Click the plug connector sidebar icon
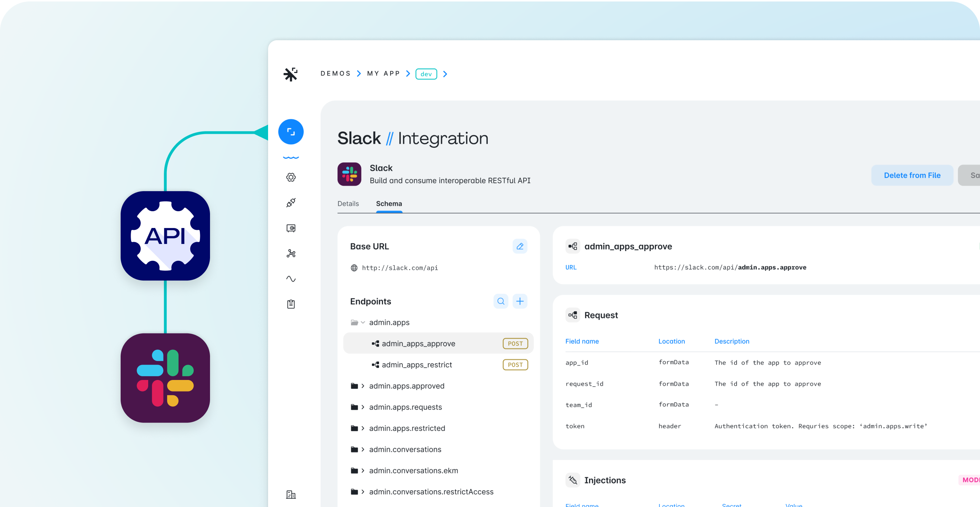 (x=291, y=203)
